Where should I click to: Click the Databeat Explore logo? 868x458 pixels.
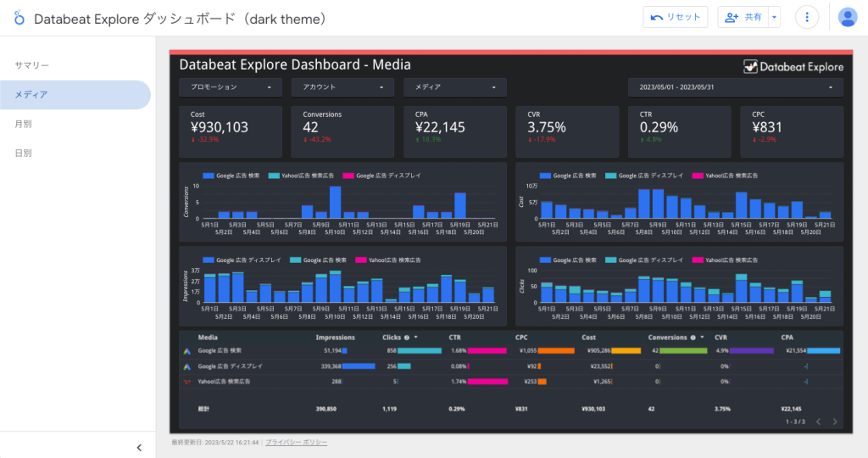pos(793,67)
